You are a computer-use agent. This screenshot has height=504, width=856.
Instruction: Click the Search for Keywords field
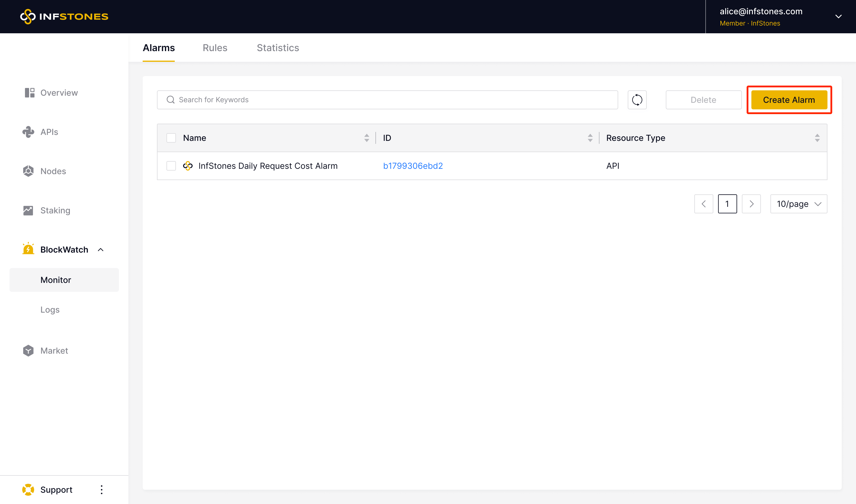pyautogui.click(x=387, y=100)
